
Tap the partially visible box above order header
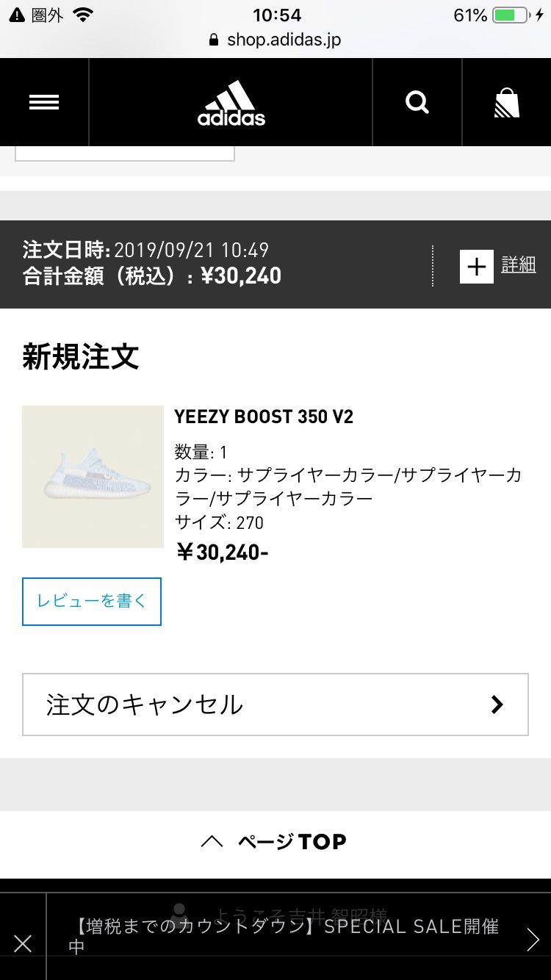pos(125,154)
